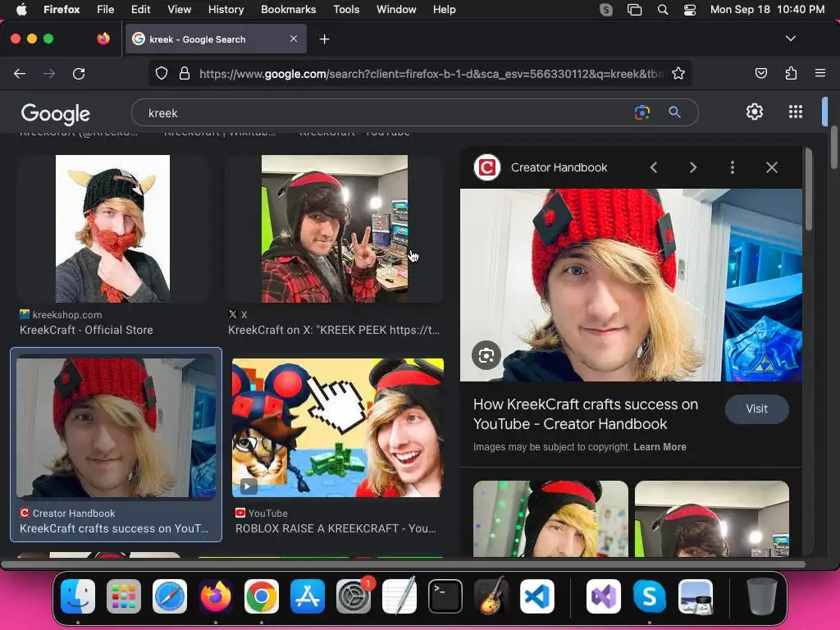Open GarageBand from the dock
Image resolution: width=840 pixels, height=630 pixels.
point(491,596)
